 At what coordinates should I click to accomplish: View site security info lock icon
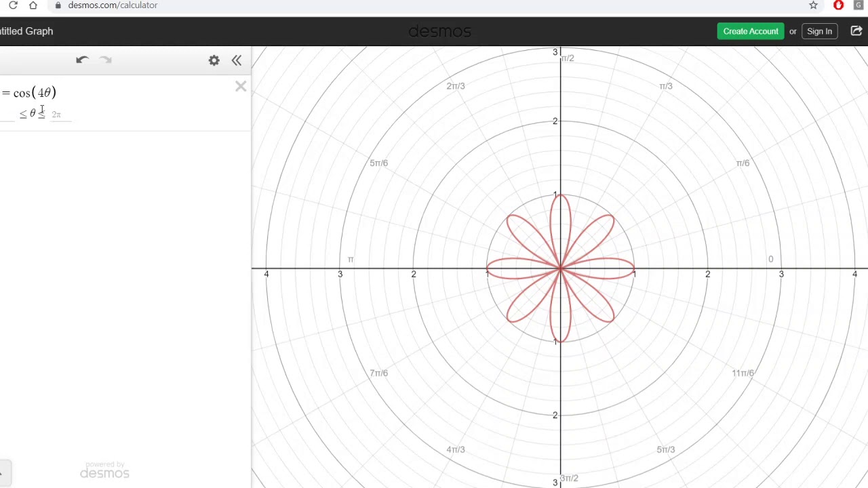click(58, 5)
